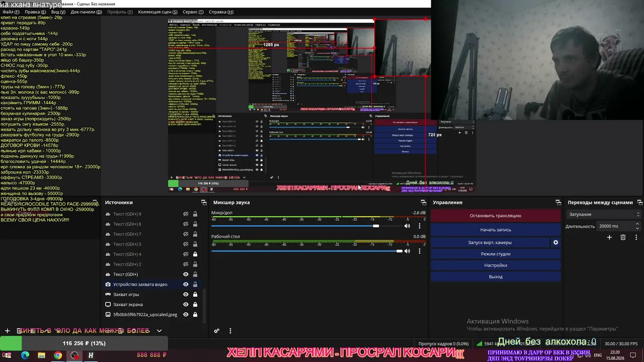The height and width of the screenshot is (362, 644).
Task: Click the Микр/доп volume slider handle
Action: coord(376,226)
